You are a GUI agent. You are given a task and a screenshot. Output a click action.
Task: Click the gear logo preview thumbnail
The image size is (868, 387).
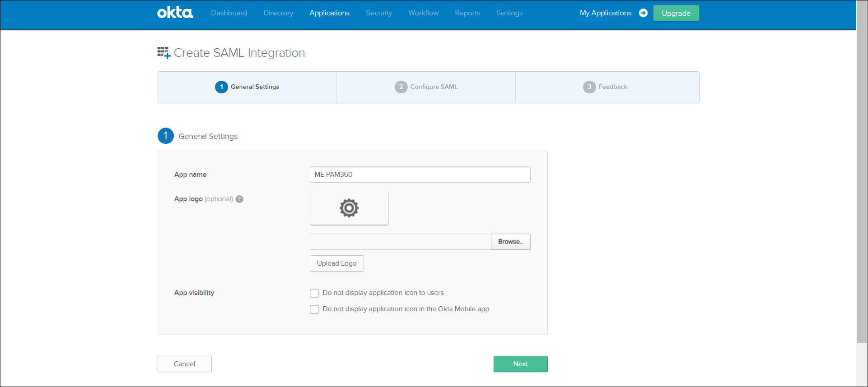(x=349, y=208)
